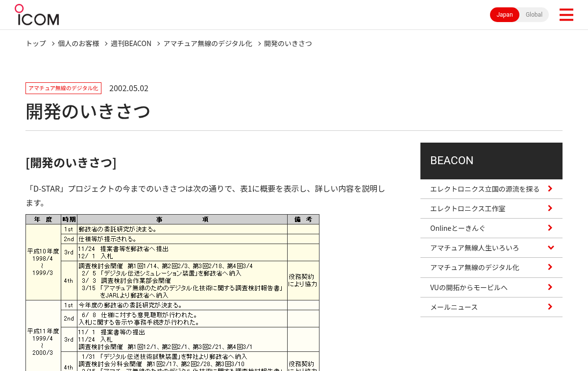Click table cell 今年度の郵政省の委託研究が決まる。

182,305
